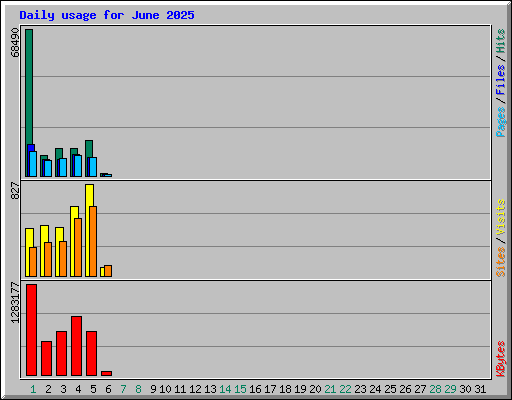Screen dimensions: 512x400
Task: Click the red 'KBytes' legend label
Action: point(500,359)
